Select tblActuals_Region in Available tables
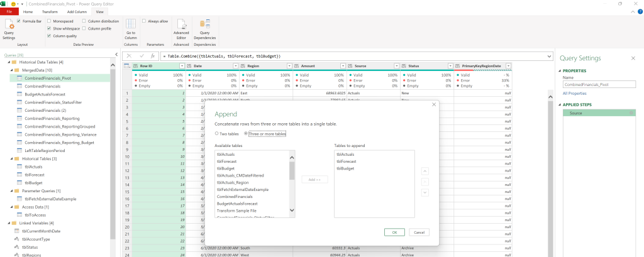This screenshot has height=257, width=644. click(233, 182)
